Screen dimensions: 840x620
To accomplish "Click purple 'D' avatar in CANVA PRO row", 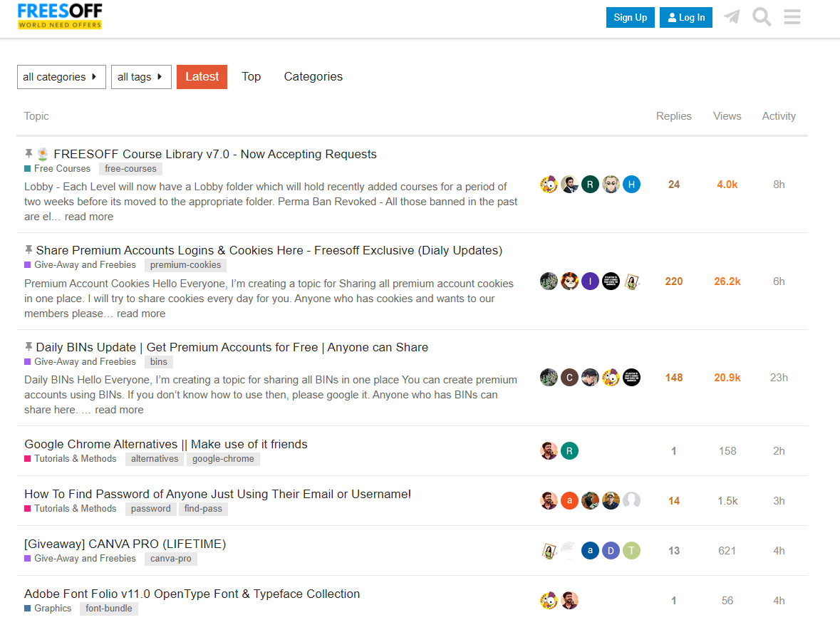I will 611,551.
